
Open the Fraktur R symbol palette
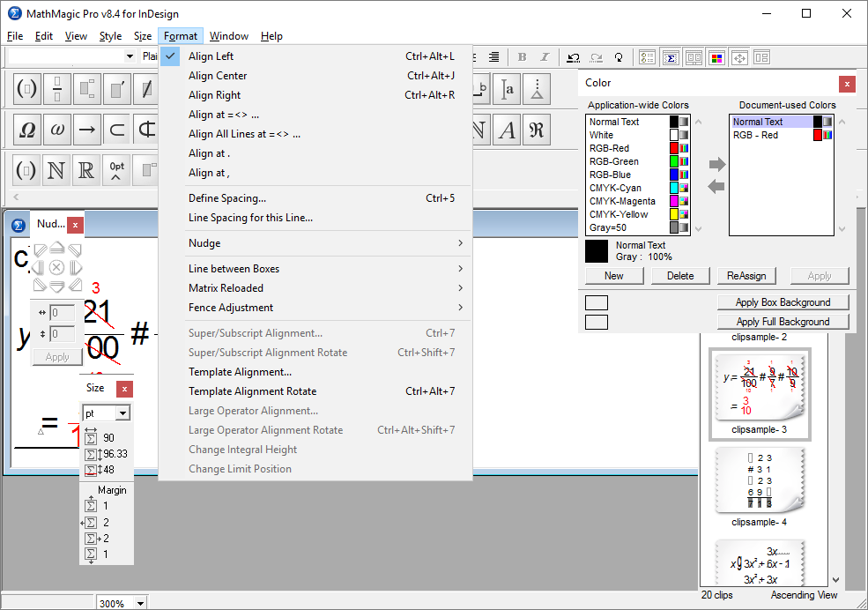click(x=536, y=130)
